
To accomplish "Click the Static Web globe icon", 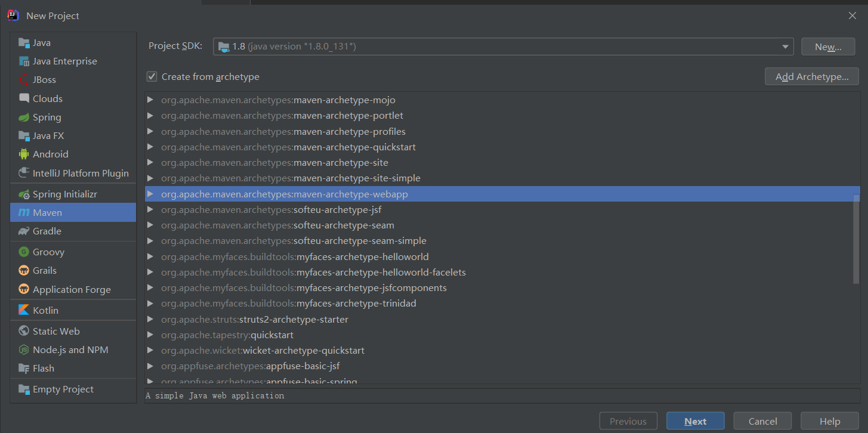I will coord(24,331).
